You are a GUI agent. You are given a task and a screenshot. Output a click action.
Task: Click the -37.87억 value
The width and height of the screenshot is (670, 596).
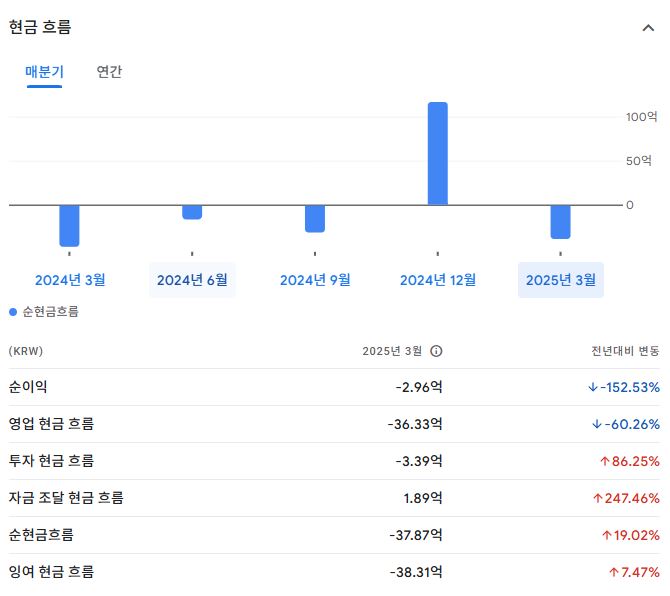point(416,535)
